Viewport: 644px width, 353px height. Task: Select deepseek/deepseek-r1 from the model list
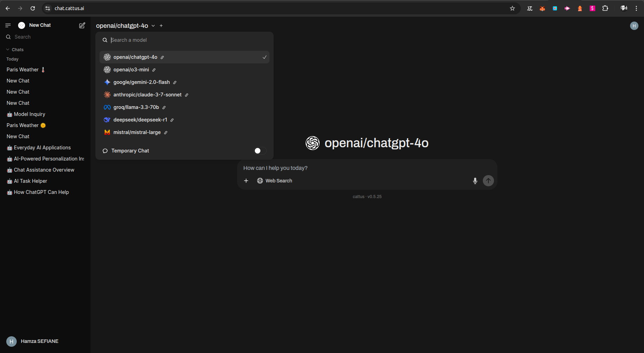tap(184, 120)
